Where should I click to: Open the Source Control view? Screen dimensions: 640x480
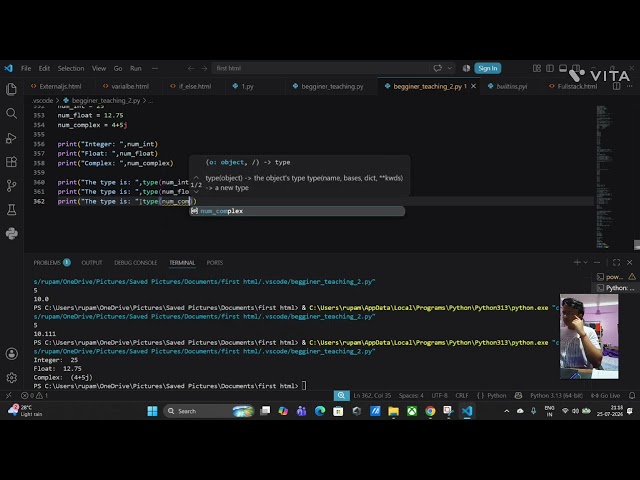11,186
